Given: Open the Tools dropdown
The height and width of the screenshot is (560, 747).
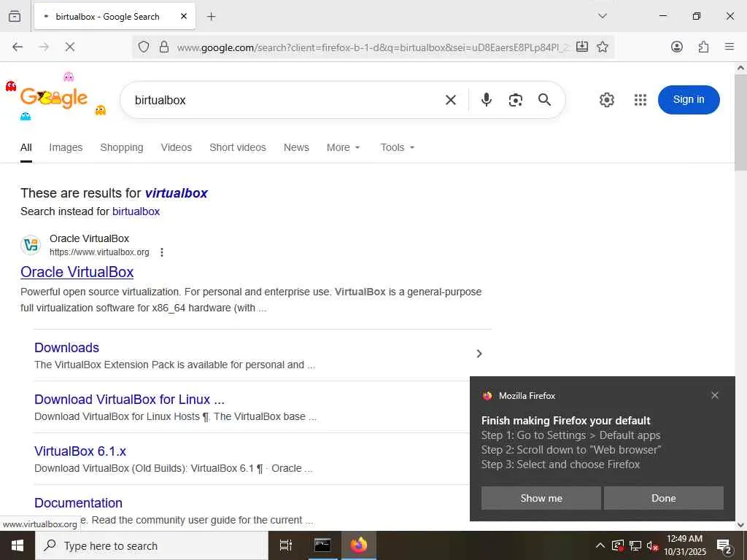Looking at the screenshot, I should tap(398, 147).
